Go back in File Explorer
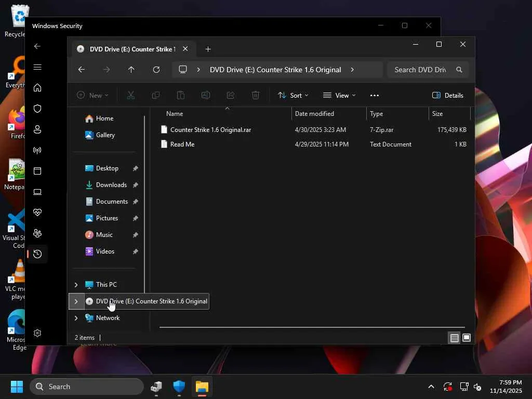Image resolution: width=532 pixels, height=399 pixels. tap(82, 70)
